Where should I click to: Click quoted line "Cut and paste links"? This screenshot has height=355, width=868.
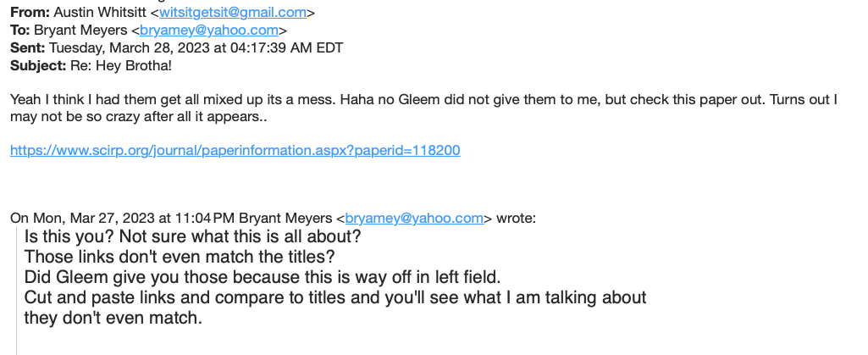[335, 297]
